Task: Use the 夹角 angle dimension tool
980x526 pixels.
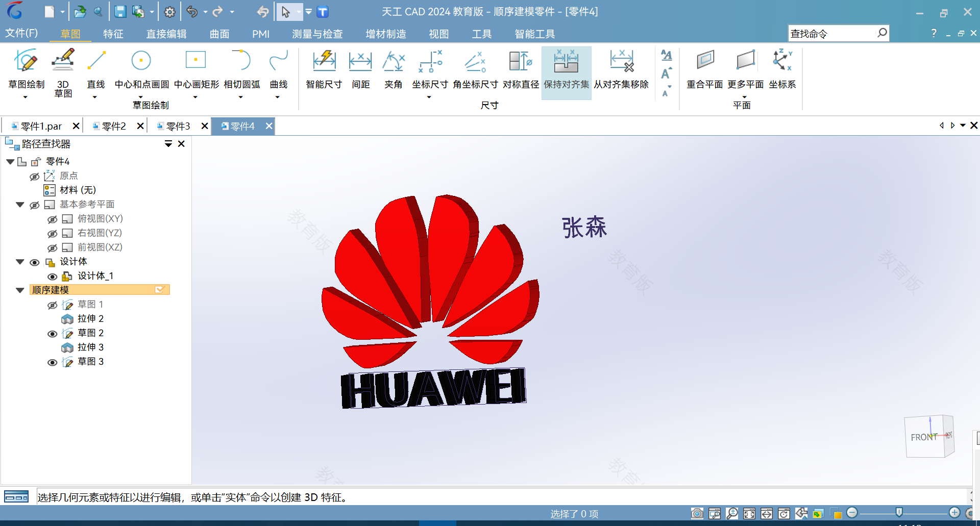Action: pyautogui.click(x=393, y=69)
